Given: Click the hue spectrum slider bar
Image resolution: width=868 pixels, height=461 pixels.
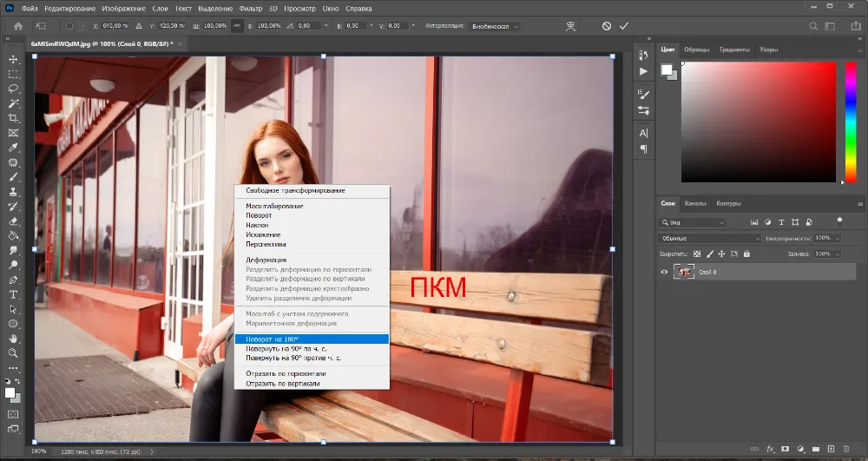Looking at the screenshot, I should pyautogui.click(x=849, y=122).
